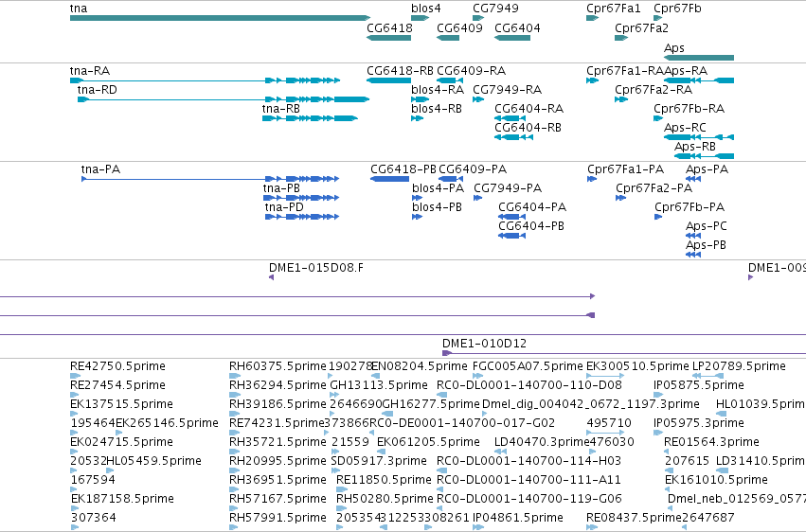Image resolution: width=806 pixels, height=532 pixels.
Task: Click the CG6404 gene bar
Action: 512,38
